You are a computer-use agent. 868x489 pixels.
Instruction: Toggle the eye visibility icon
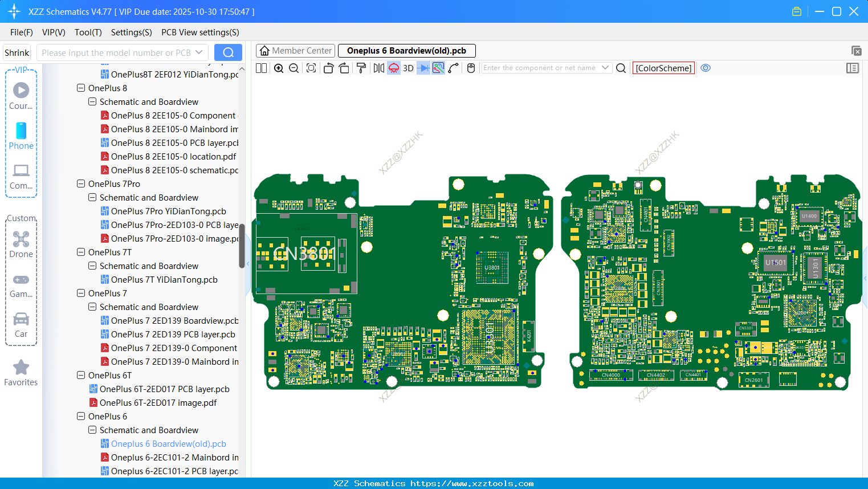[x=706, y=68]
